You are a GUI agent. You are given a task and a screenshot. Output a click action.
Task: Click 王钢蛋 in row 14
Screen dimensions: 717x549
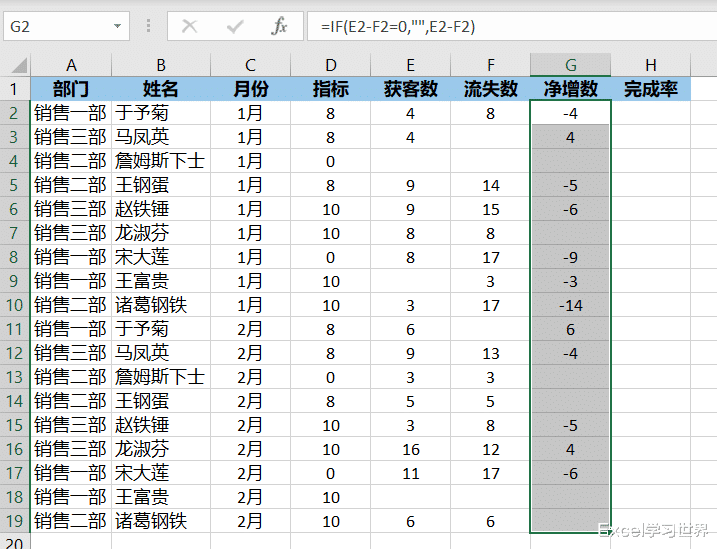click(142, 401)
